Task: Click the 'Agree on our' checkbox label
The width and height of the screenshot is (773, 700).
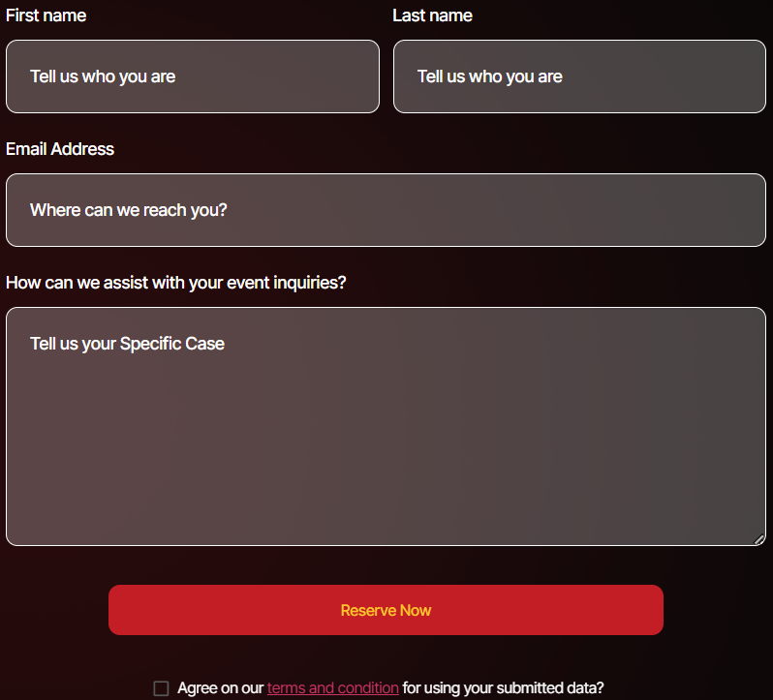Action: click(x=221, y=688)
